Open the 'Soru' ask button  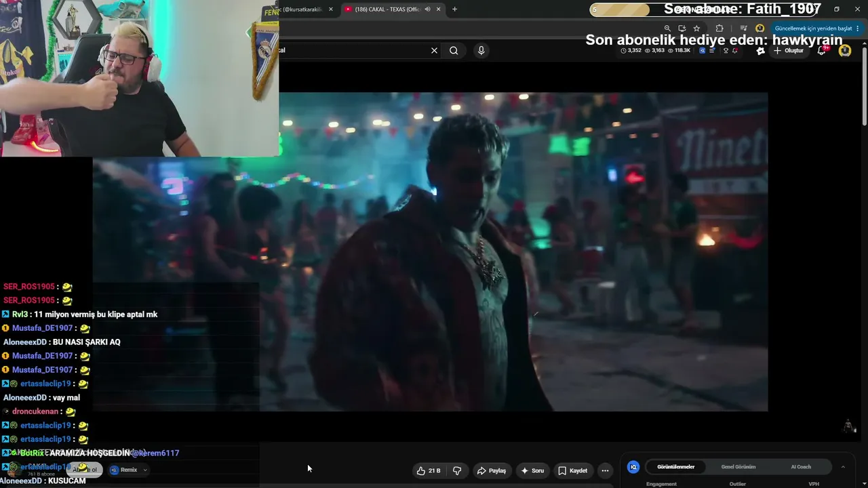(x=532, y=470)
